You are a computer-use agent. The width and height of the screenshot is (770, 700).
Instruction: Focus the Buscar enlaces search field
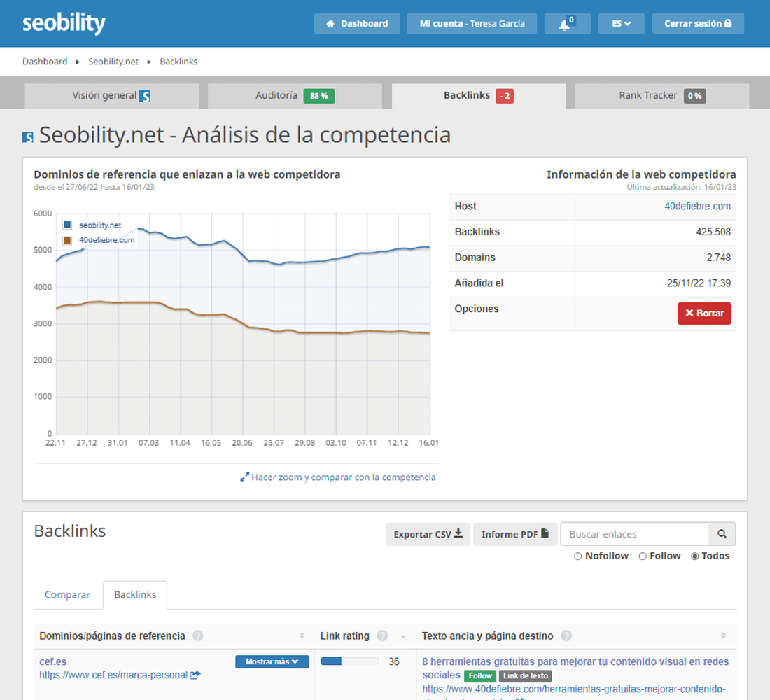(634, 534)
